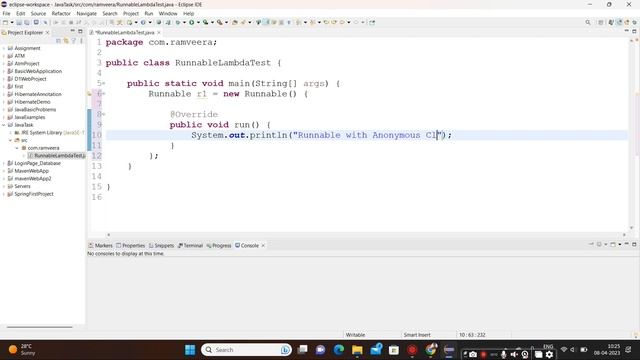The width and height of the screenshot is (640, 360).
Task: Click the settings gear in recorder bar
Action: pyautogui.click(x=549, y=355)
